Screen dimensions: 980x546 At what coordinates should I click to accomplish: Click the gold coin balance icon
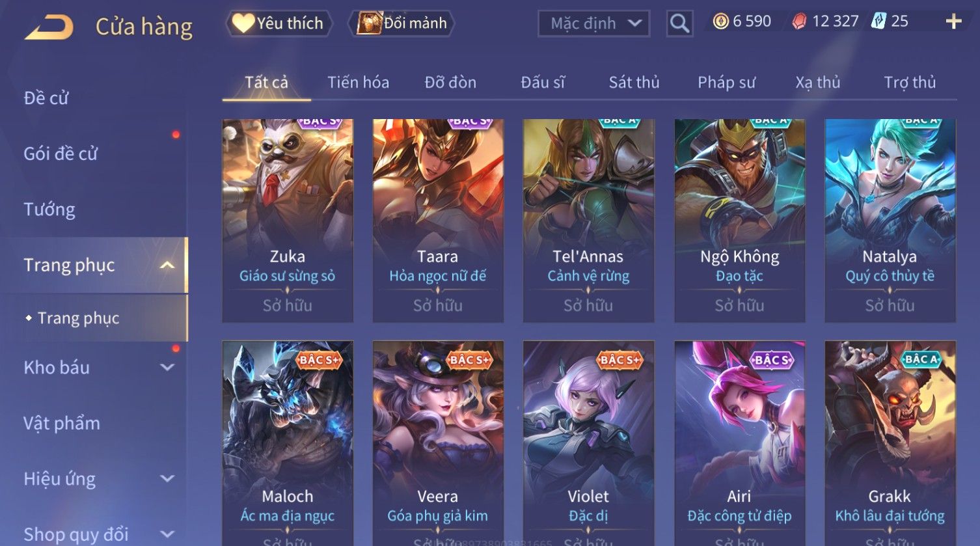(720, 22)
